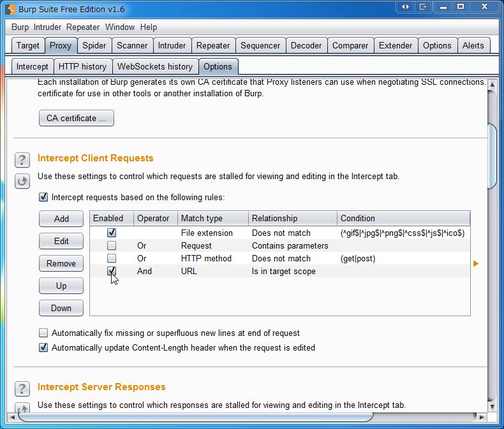Open the Alerts tab
This screenshot has height=429, width=504.
point(473,46)
